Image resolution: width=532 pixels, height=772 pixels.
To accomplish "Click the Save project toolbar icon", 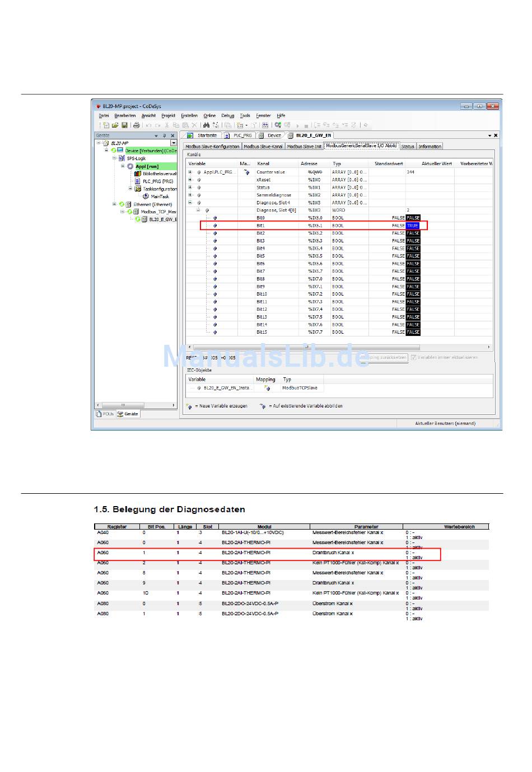I will 124,125.
